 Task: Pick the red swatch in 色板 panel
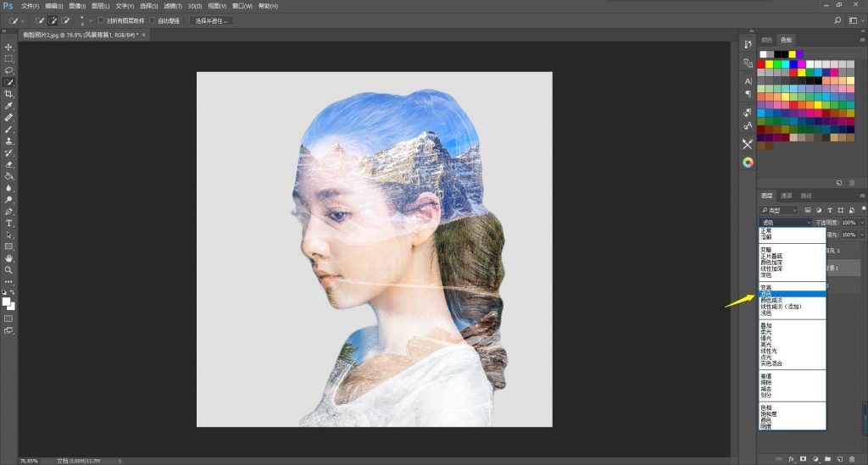(761, 64)
